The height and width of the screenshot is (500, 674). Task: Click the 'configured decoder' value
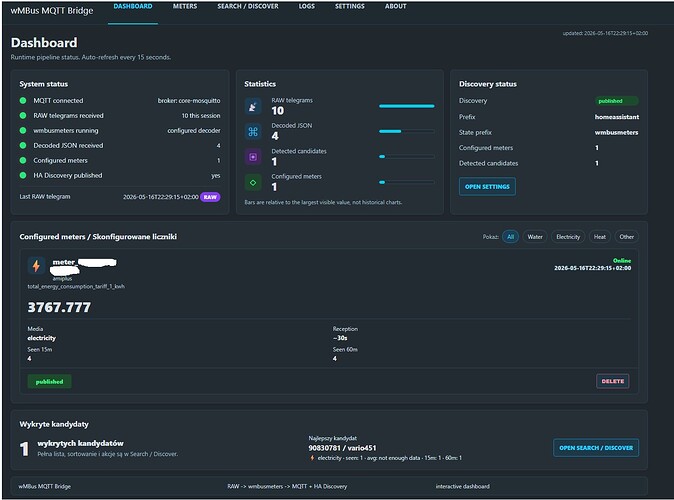click(x=194, y=131)
